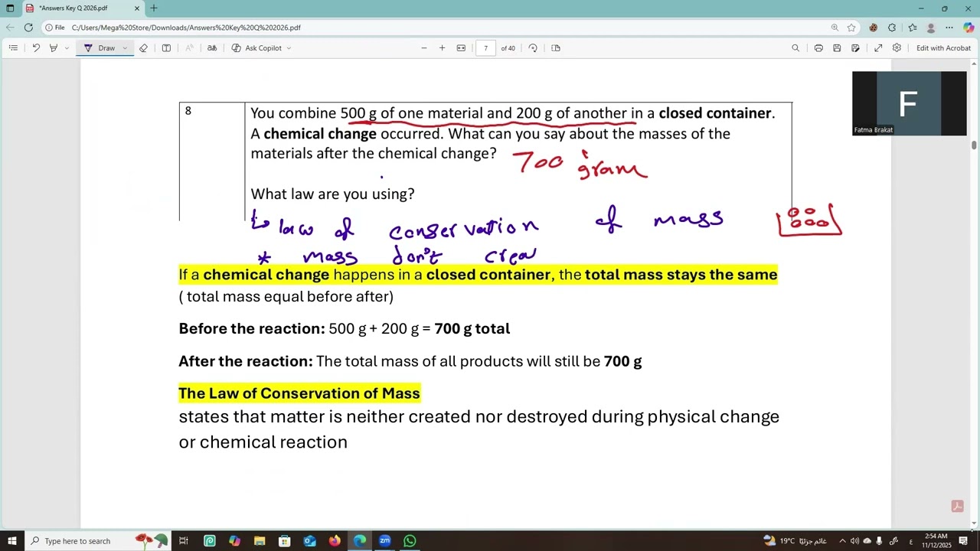Save the PDF file

(837, 48)
